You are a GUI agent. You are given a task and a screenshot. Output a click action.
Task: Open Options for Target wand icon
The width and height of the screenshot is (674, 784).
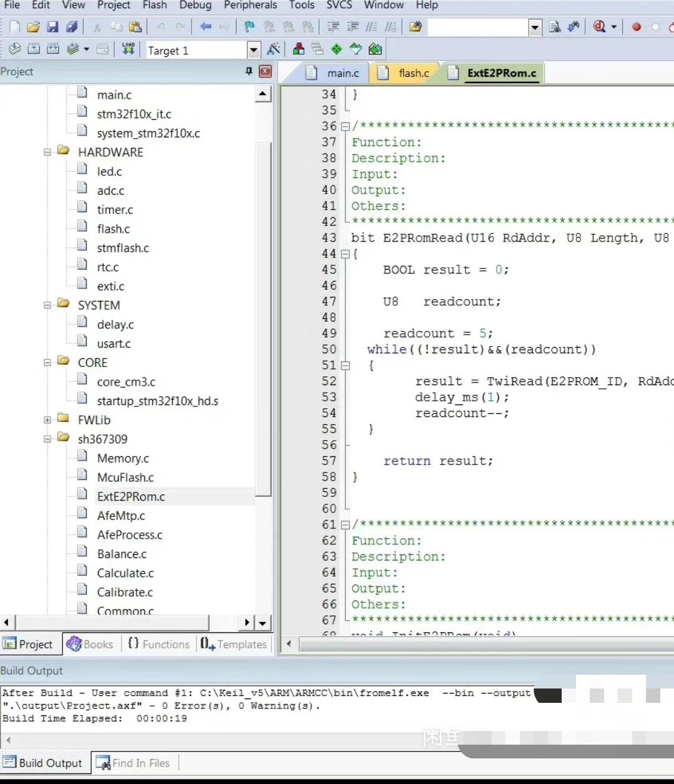click(273, 49)
